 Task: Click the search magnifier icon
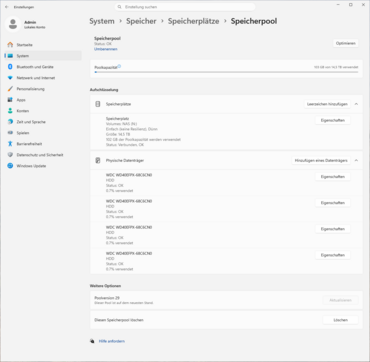click(120, 7)
